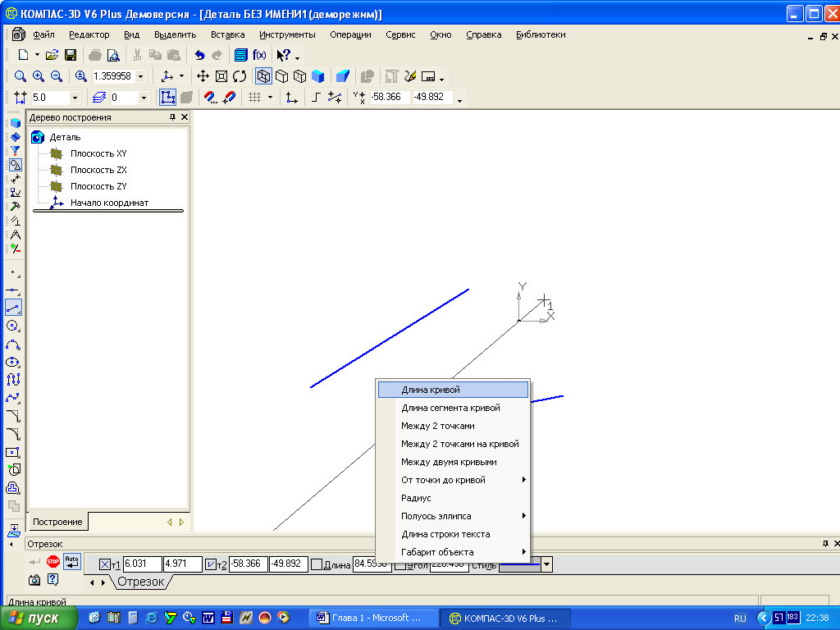Click the camera snapshot icon in property panel
Viewport: 840px width, 630px height.
click(34, 580)
